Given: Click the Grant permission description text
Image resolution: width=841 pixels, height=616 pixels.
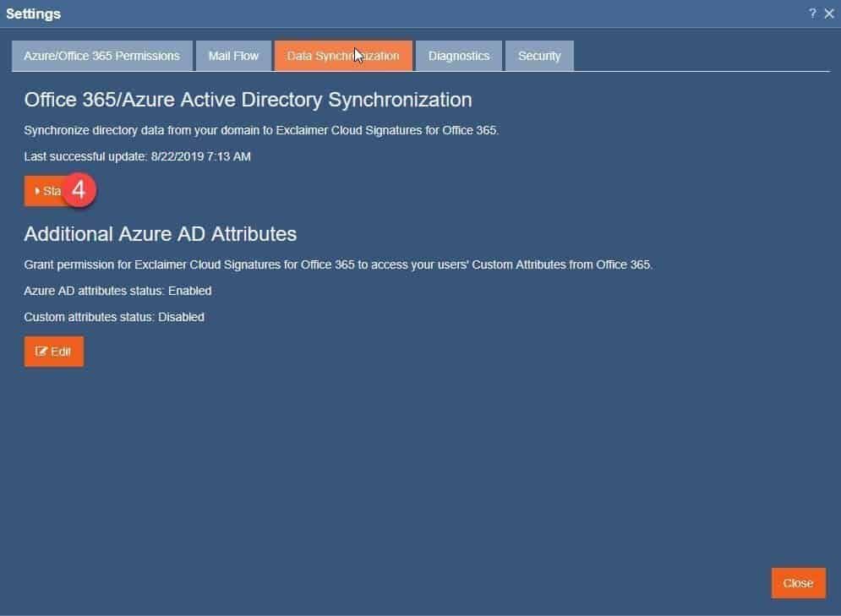Looking at the screenshot, I should 338,264.
